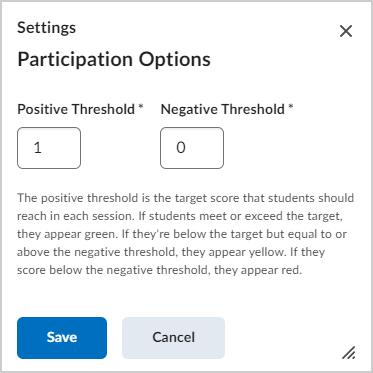373x373 pixels.
Task: Cancel the settings changes
Action: point(173,338)
